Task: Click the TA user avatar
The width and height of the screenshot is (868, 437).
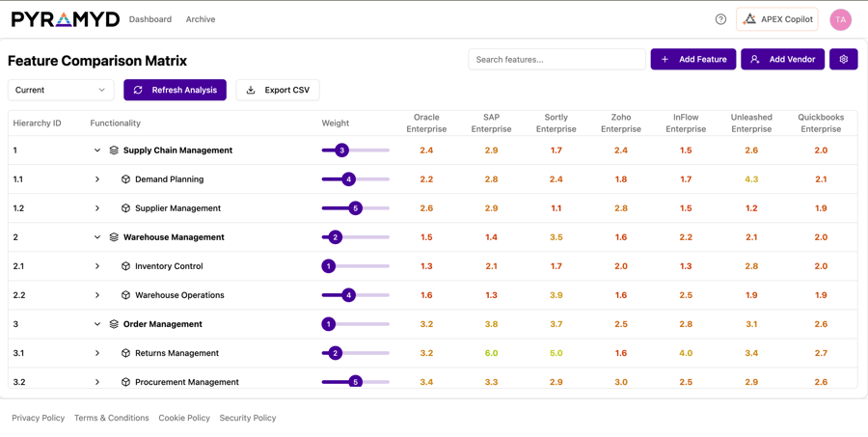Action: pyautogui.click(x=840, y=19)
